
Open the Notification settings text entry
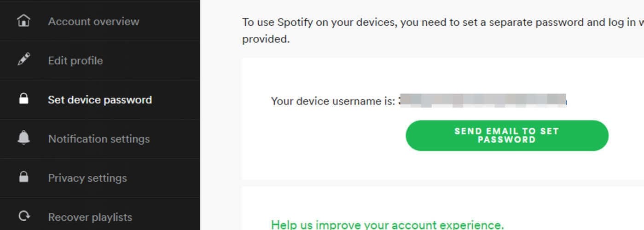coord(99,139)
